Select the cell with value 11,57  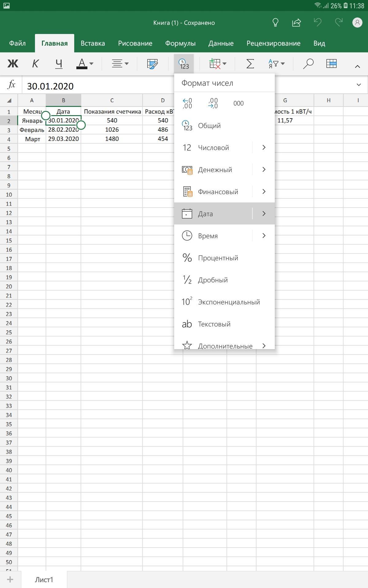[285, 120]
